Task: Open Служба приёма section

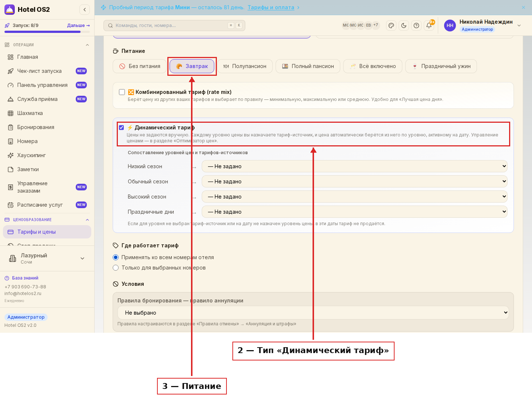Action: [47, 99]
